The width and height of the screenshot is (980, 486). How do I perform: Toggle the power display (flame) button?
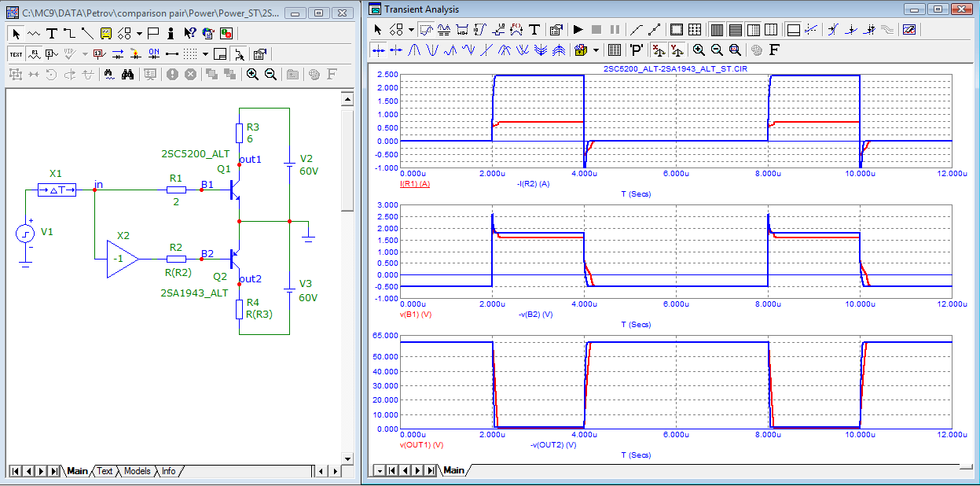(135, 53)
